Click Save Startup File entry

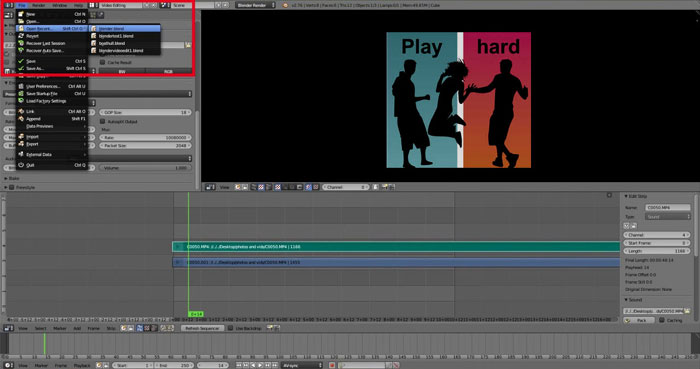click(x=52, y=93)
